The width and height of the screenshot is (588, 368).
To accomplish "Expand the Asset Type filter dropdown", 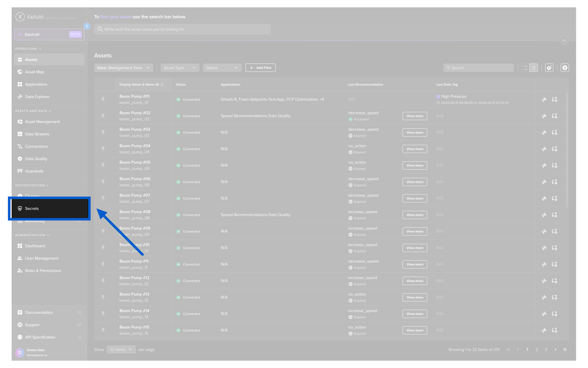I will [180, 68].
